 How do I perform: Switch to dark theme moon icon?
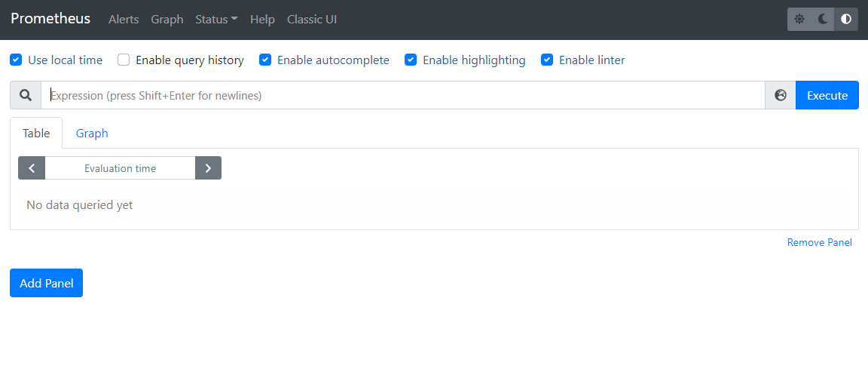[x=823, y=20]
